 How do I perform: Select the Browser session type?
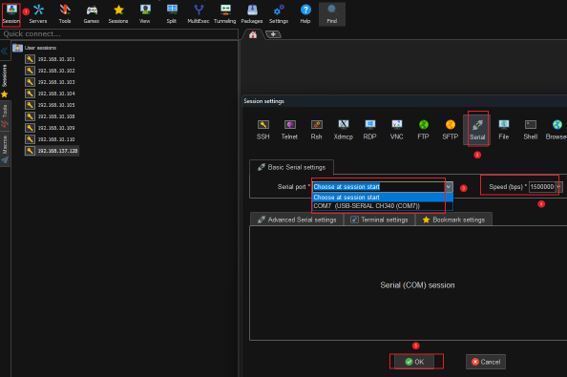click(x=557, y=129)
